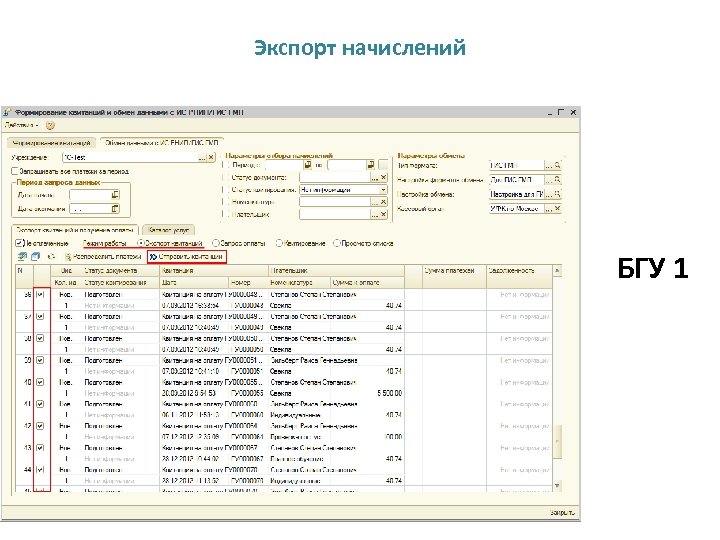Switch to the Формирование квитанций tab
The image size is (720, 540).
coord(51,143)
